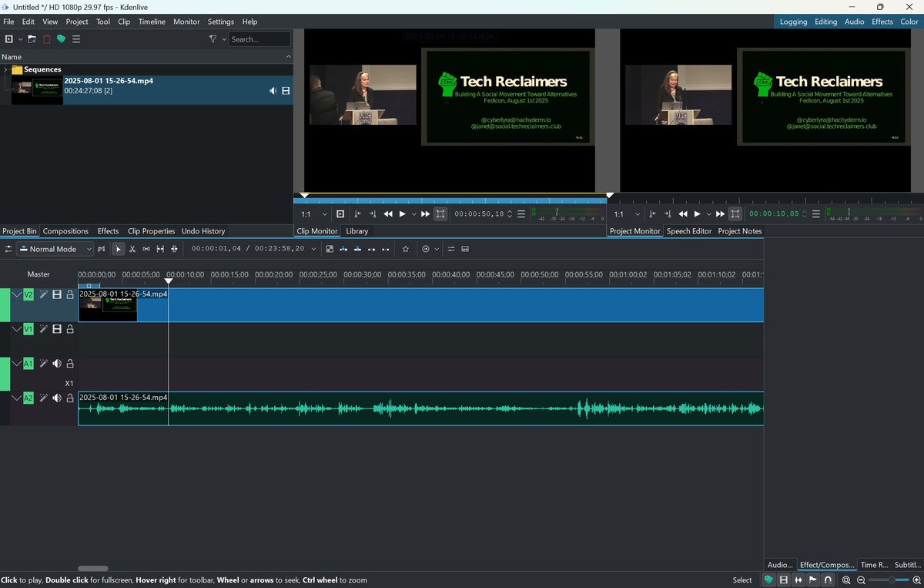The width and height of the screenshot is (924, 588).
Task: Mute the A2 audio track
Action: [57, 398]
